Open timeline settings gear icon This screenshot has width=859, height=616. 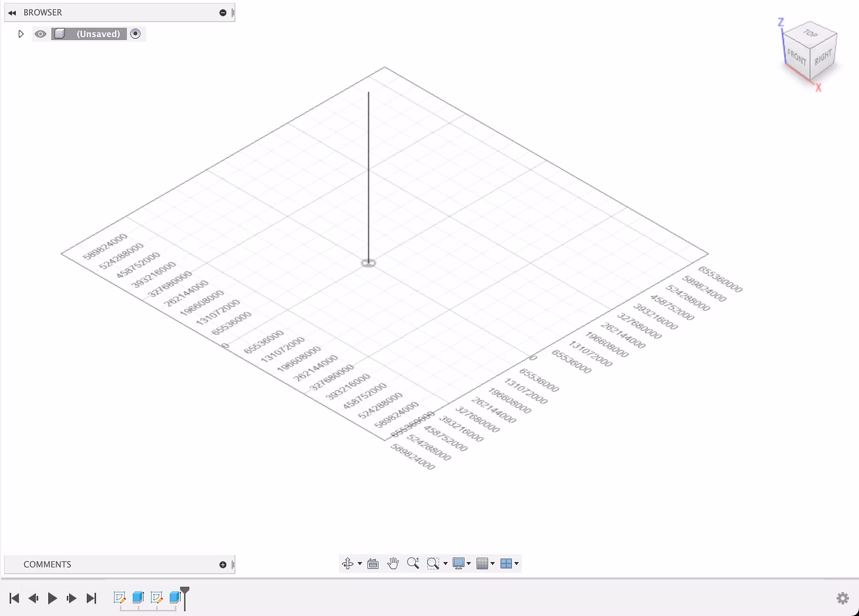(x=842, y=598)
